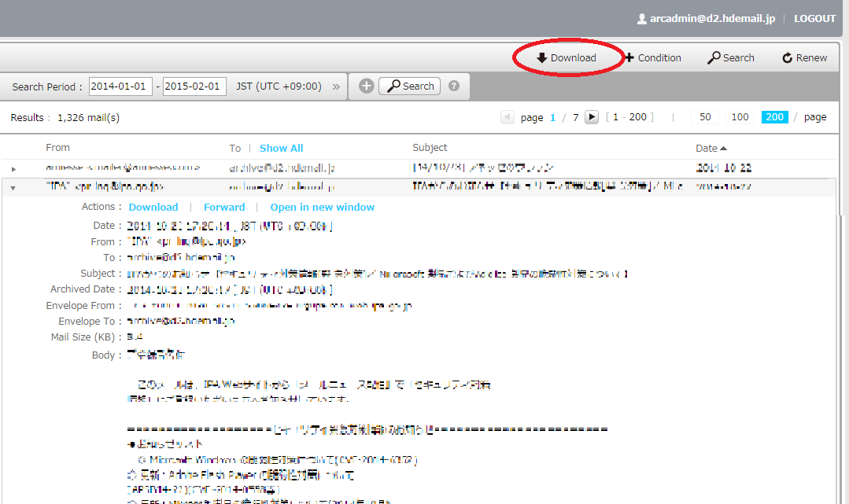Click the Search item in top toolbar
The height and width of the screenshot is (504, 849).
click(730, 58)
